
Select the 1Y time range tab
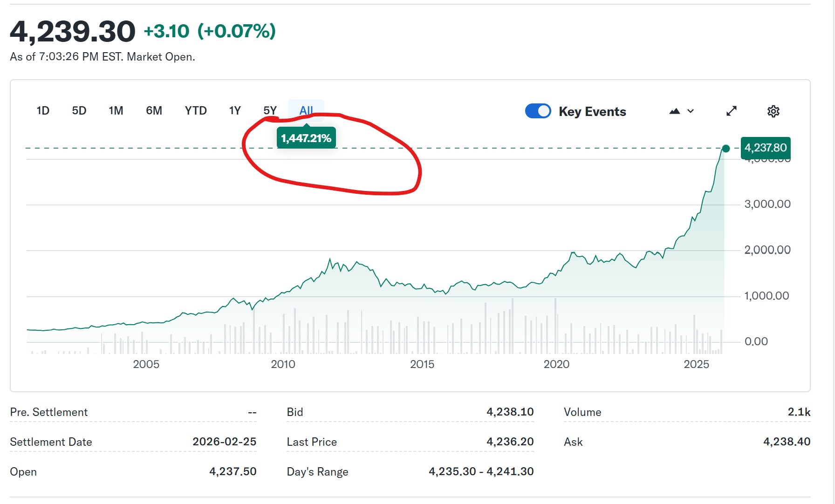tap(235, 111)
